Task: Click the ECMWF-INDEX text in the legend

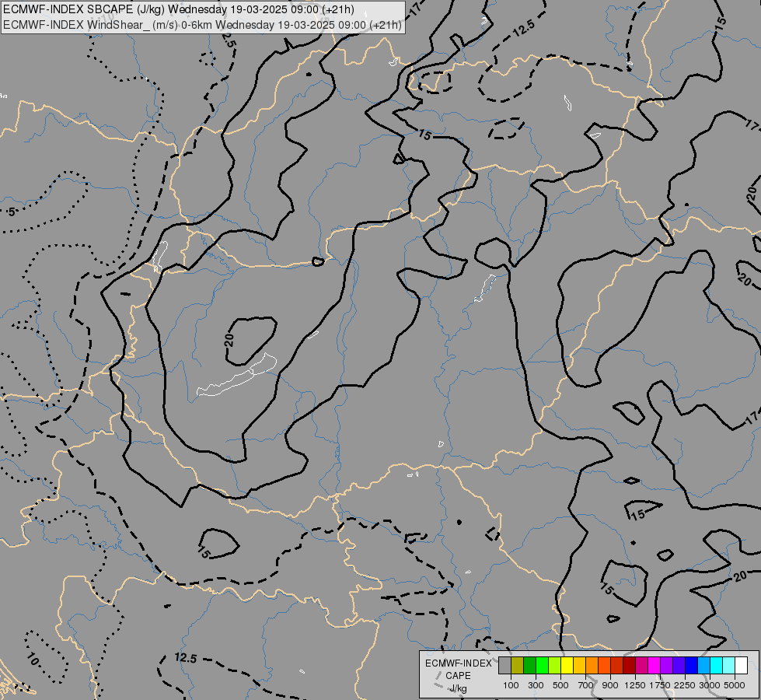Action: [459, 663]
